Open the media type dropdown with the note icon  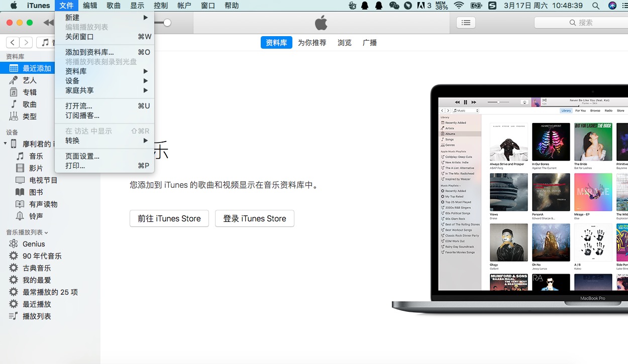point(46,43)
